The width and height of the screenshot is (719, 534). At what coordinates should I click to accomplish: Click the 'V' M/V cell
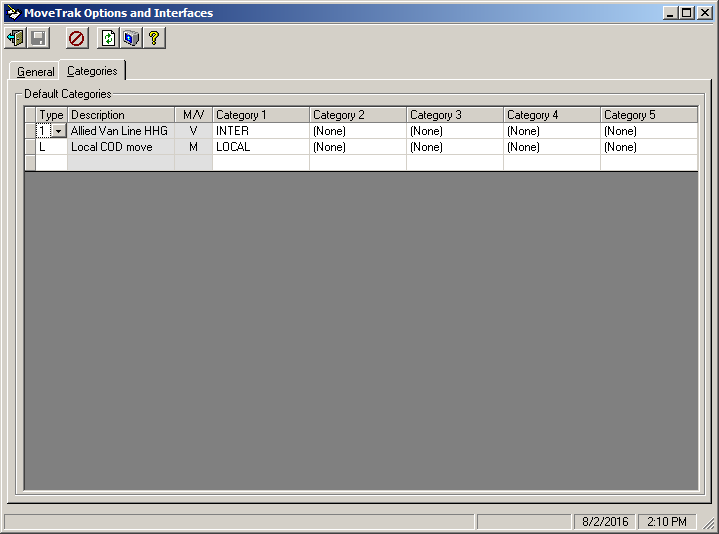pos(194,131)
